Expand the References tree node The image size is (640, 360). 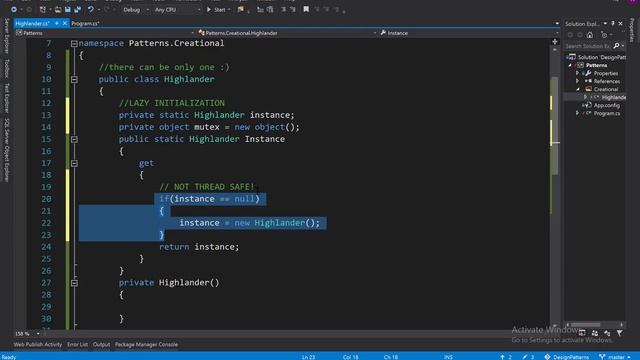[x=578, y=81]
